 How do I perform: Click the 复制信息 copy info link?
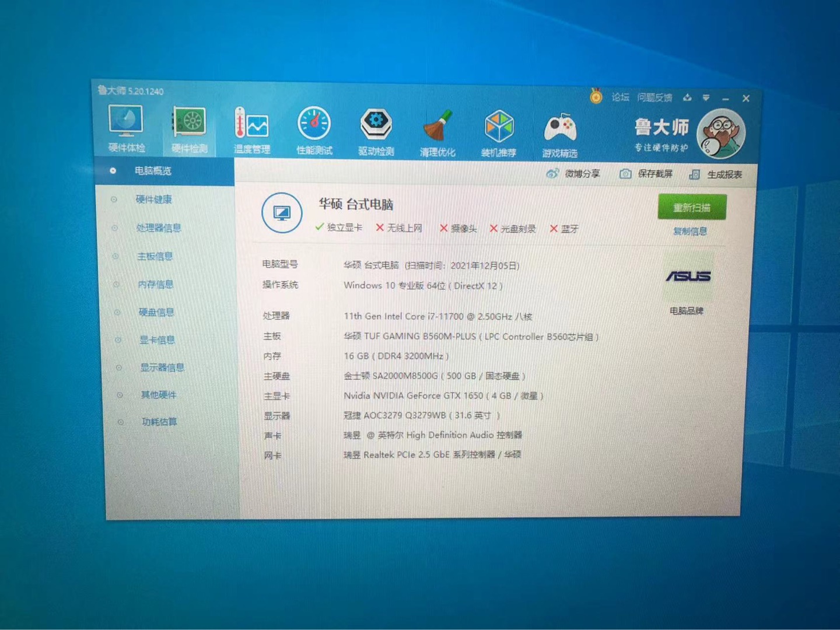pos(690,231)
